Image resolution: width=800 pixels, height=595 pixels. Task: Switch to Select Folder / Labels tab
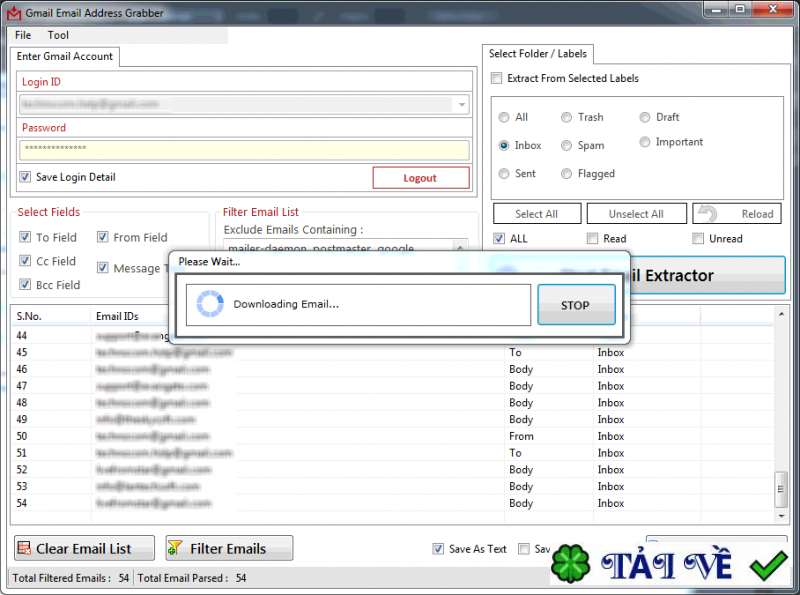coord(537,54)
